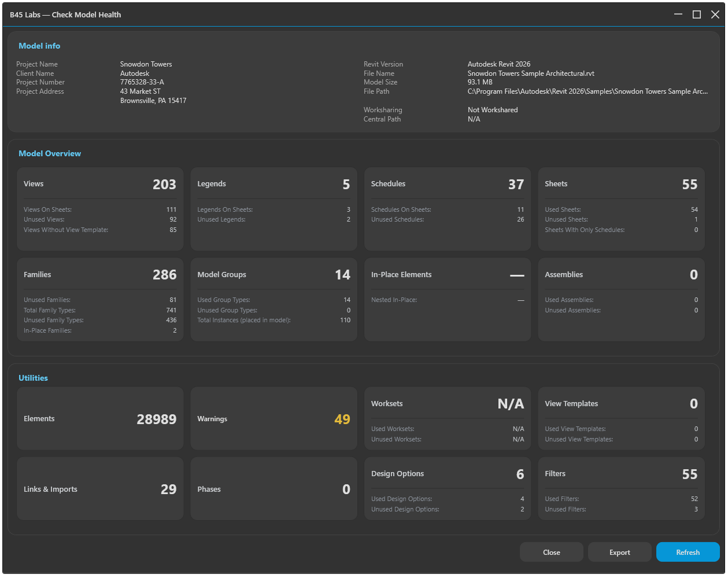Click the Used Assemblies row

(621, 300)
